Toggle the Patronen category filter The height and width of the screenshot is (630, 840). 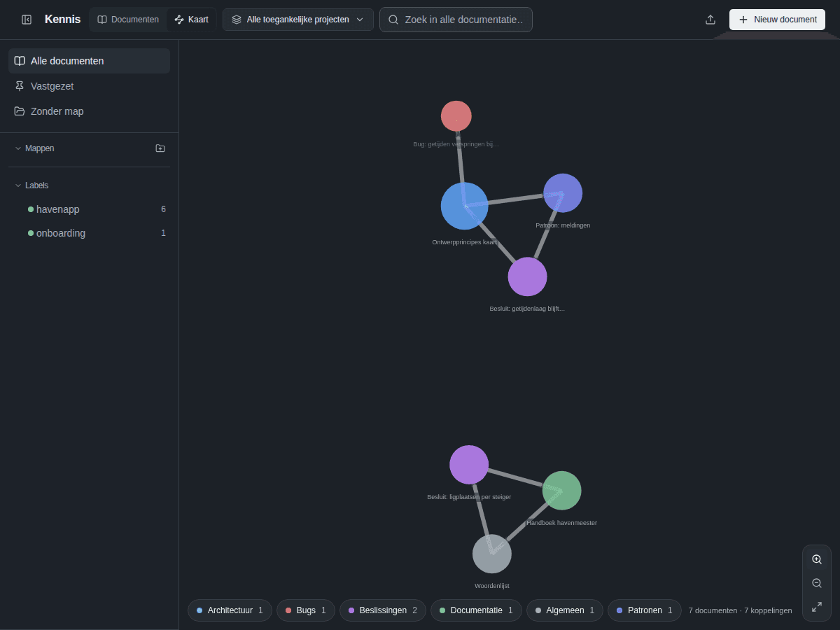[x=645, y=610]
